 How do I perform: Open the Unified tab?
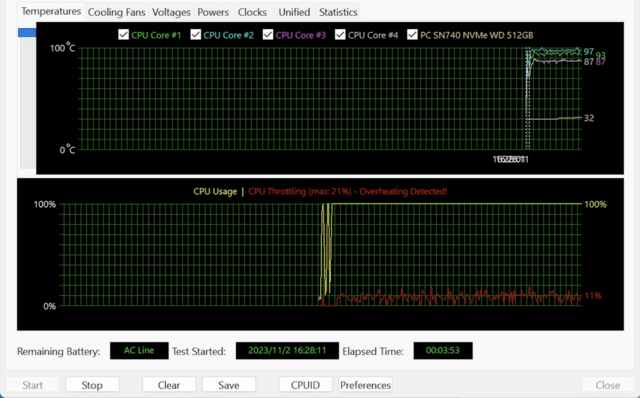[294, 12]
